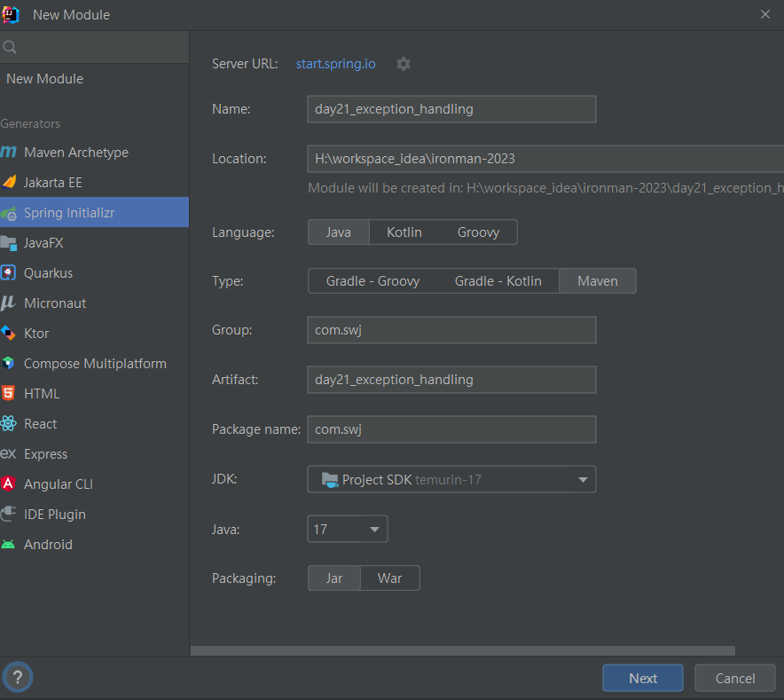Click the Ktor generator icon
Viewport: 784px width, 700px height.
pos(9,334)
